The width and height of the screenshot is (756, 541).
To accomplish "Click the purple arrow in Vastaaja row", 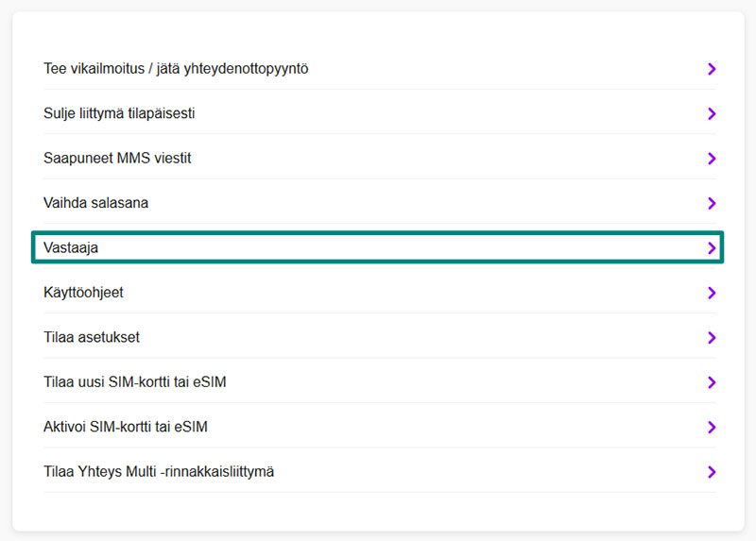I will pyautogui.click(x=712, y=248).
